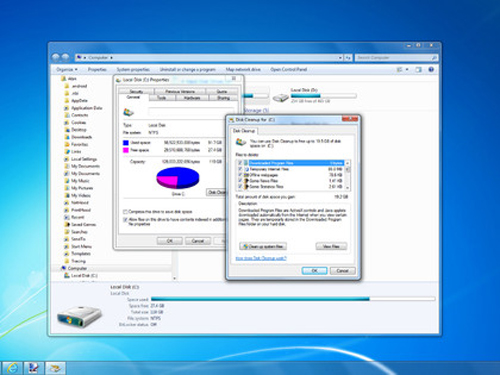Image resolution: width=500 pixels, height=375 pixels.
Task: Switch to Windows Explorer taskbar icon
Action: click(55, 368)
